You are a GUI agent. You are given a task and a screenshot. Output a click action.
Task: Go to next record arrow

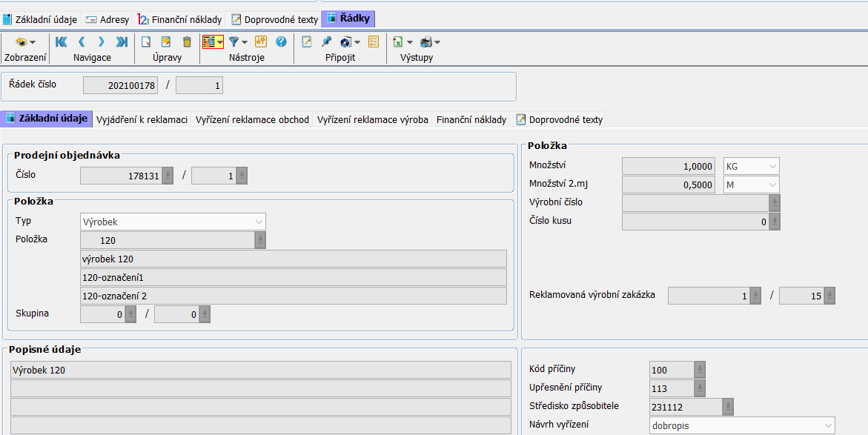[x=102, y=42]
